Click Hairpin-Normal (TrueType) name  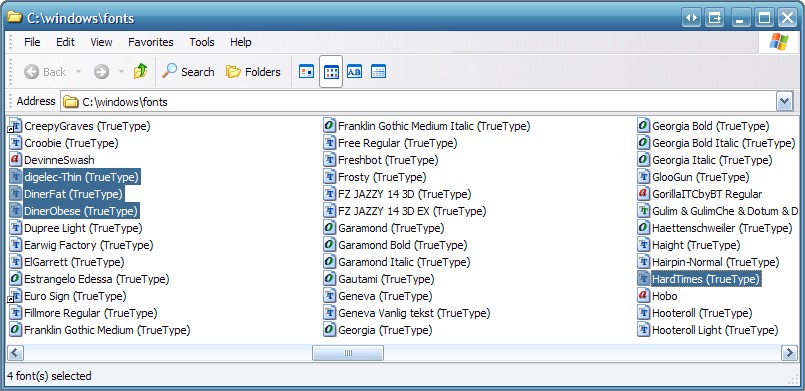point(716,262)
